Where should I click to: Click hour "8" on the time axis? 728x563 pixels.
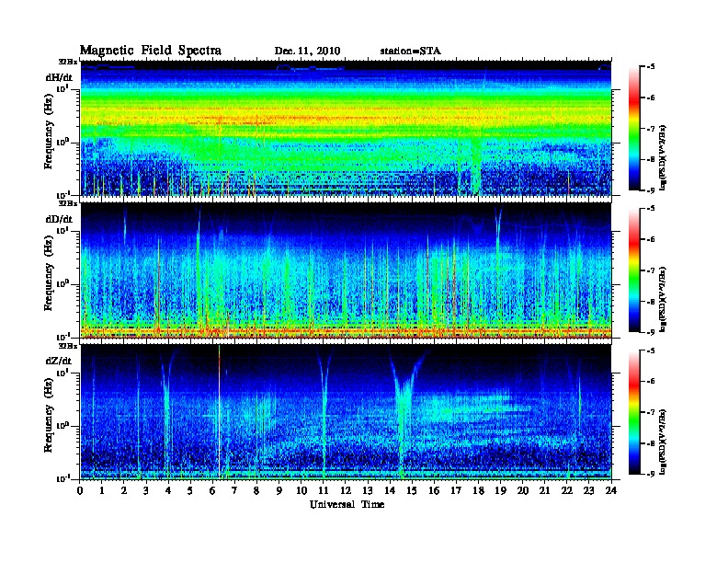(256, 490)
